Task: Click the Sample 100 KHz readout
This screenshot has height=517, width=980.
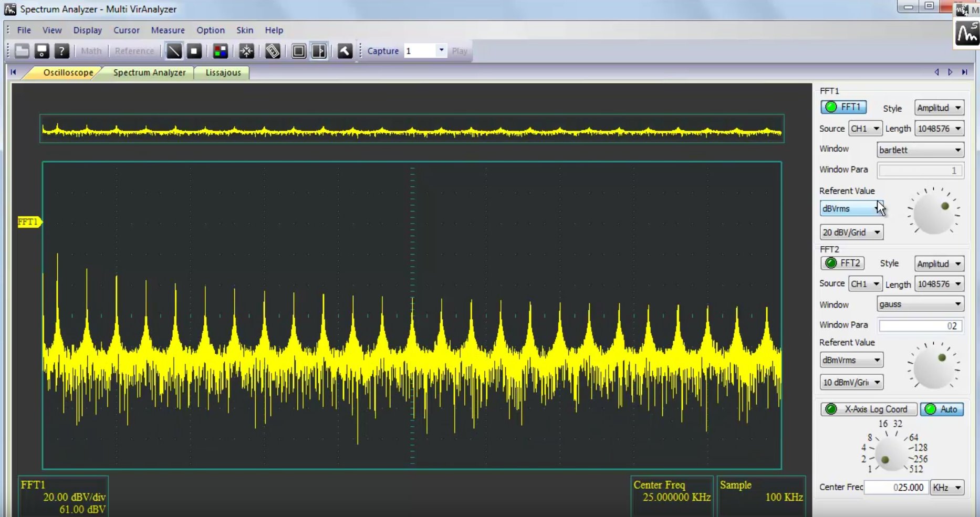Action: pyautogui.click(x=761, y=497)
